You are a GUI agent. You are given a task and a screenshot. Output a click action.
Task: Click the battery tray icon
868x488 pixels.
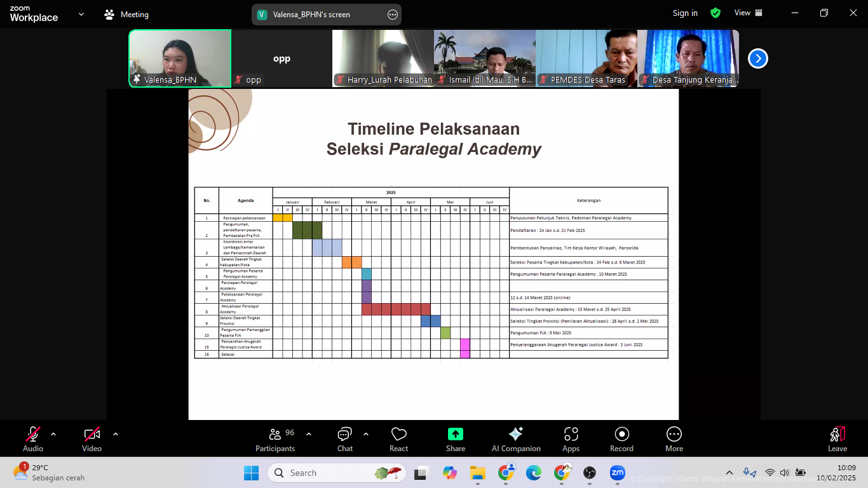800,473
